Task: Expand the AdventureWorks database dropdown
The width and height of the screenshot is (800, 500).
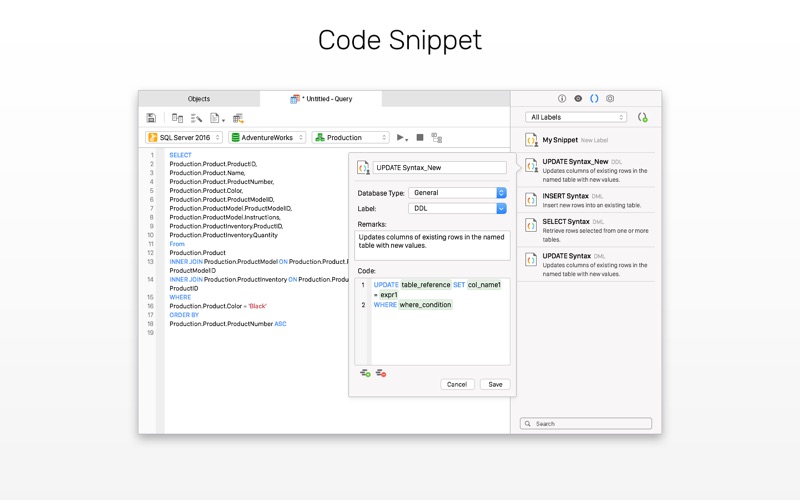Action: (x=267, y=137)
